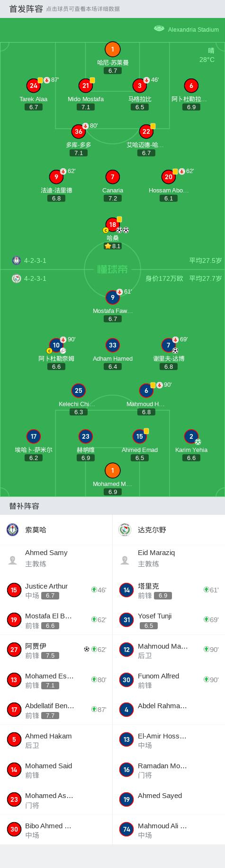Tap Kelechi Chi… number 25 icon
This screenshot has width=225, height=868.
79,391
